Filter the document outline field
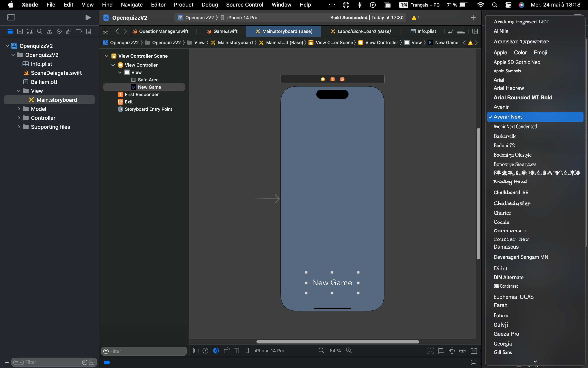The height and width of the screenshot is (368, 588). coord(144,351)
